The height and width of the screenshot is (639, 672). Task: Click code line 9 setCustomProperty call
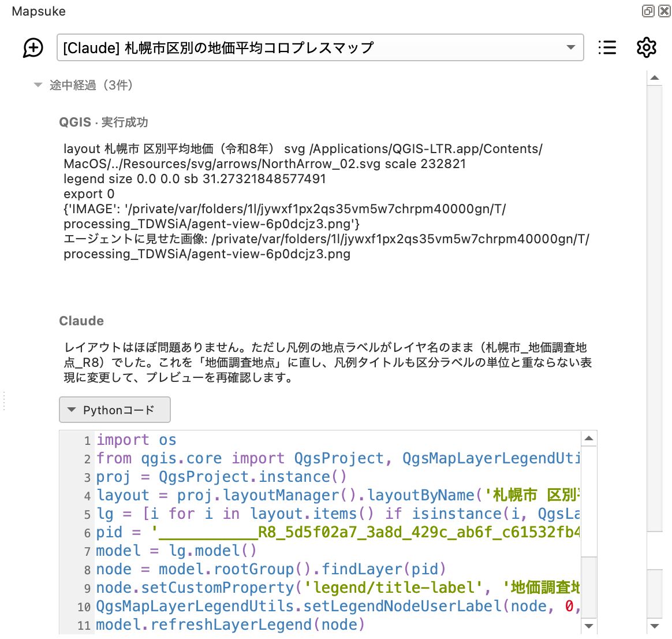tap(338, 588)
